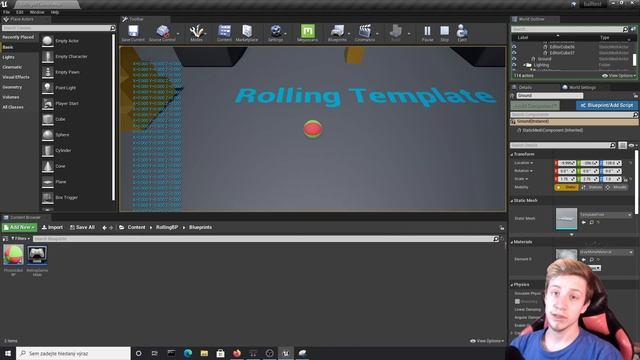The height and width of the screenshot is (360, 640).
Task: Eject from the player controller
Action: [462, 33]
